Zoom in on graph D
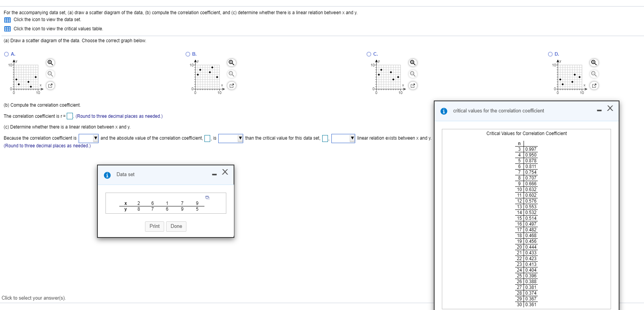 [x=594, y=63]
